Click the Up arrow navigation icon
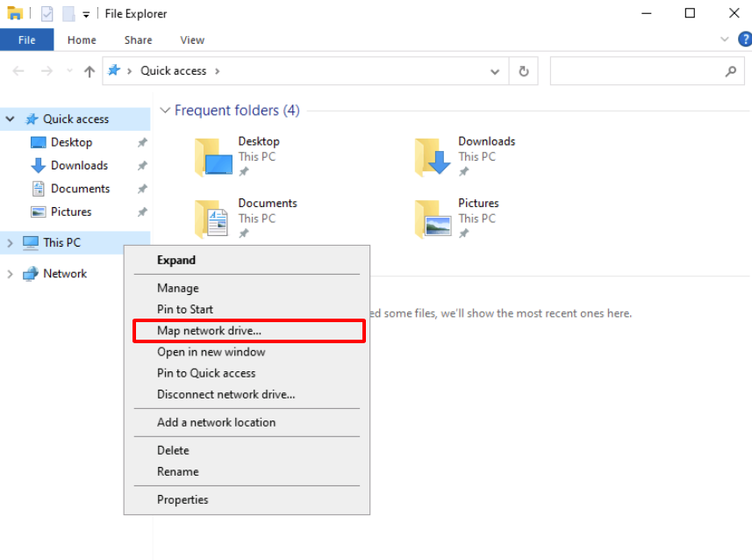 (x=89, y=71)
